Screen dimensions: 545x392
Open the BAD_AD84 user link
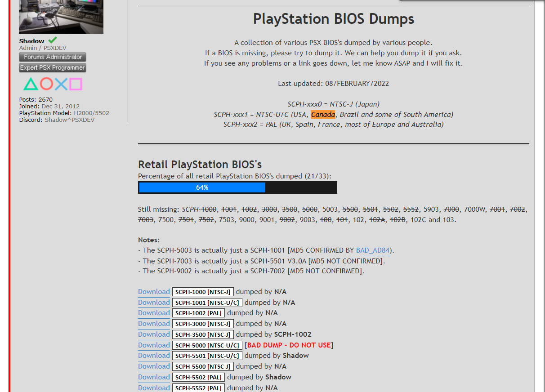coord(373,250)
